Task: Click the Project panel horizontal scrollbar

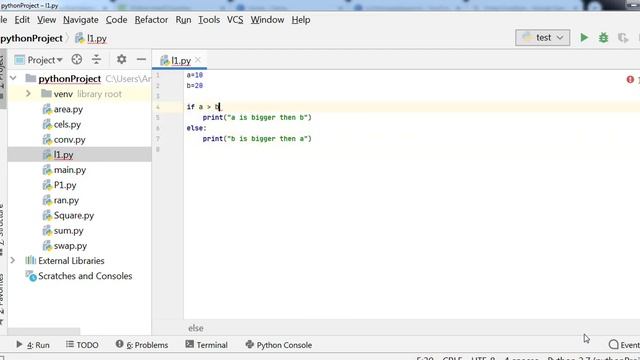Action: tap(44, 331)
